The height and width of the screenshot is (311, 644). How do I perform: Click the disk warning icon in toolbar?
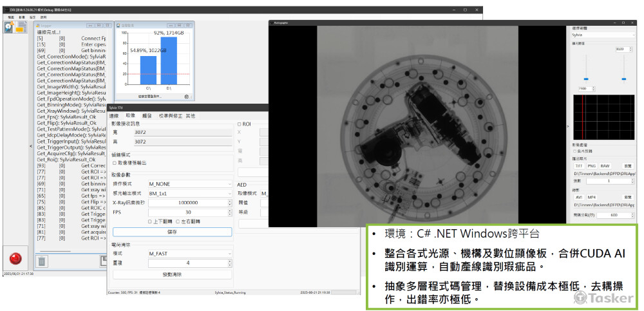click(x=9, y=27)
